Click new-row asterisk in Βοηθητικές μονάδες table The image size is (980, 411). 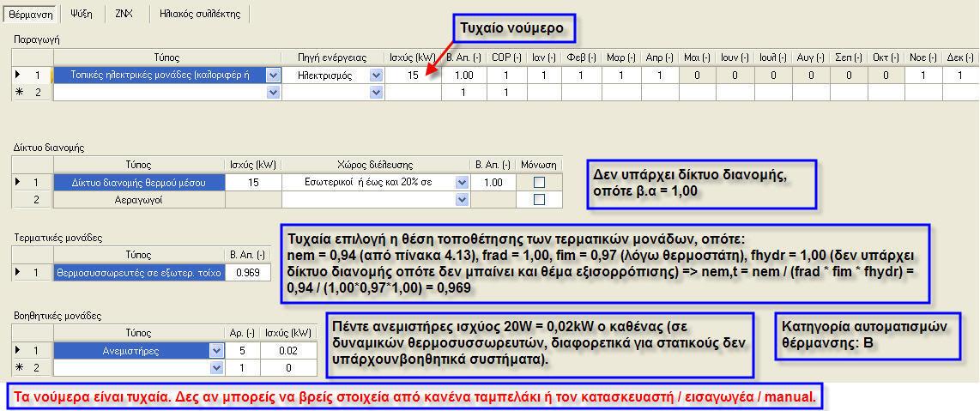coord(19,367)
